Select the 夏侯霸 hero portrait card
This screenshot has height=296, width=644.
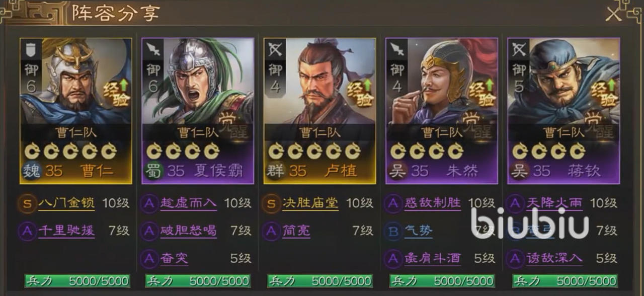pyautogui.click(x=198, y=111)
